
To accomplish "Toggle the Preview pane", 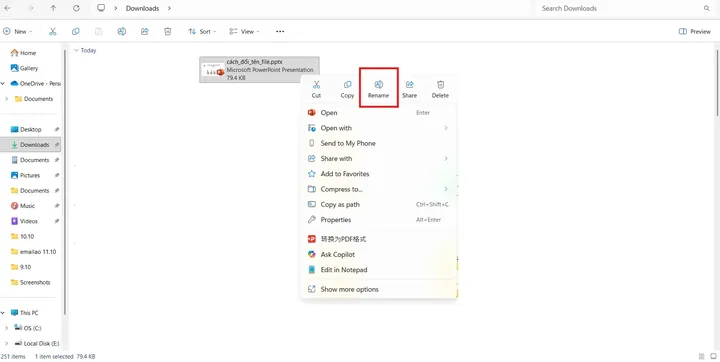I will coord(694,31).
